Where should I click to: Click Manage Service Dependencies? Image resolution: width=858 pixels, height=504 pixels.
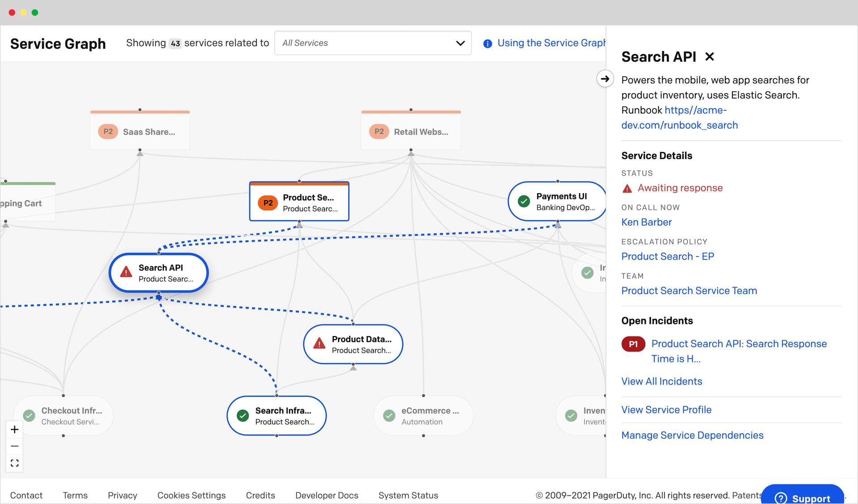692,435
